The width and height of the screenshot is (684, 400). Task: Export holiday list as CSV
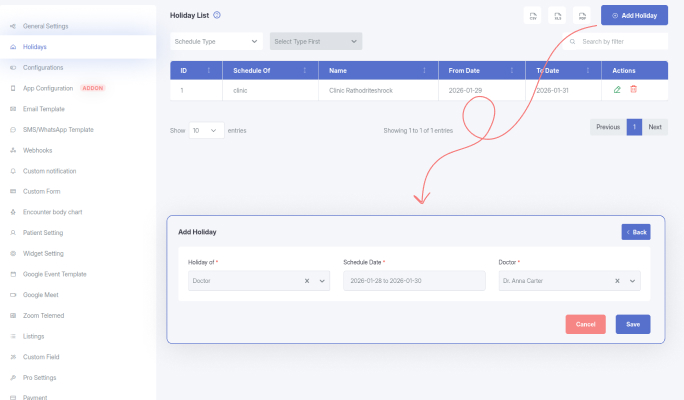[x=533, y=16]
